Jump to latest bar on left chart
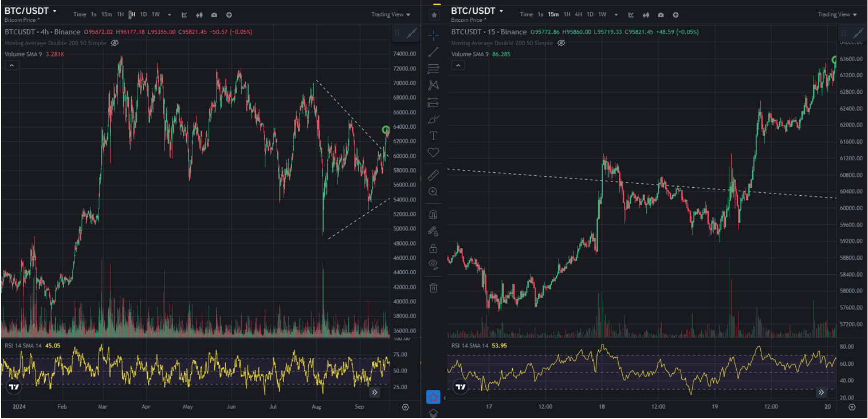This screenshot has width=868, height=419. (x=374, y=392)
